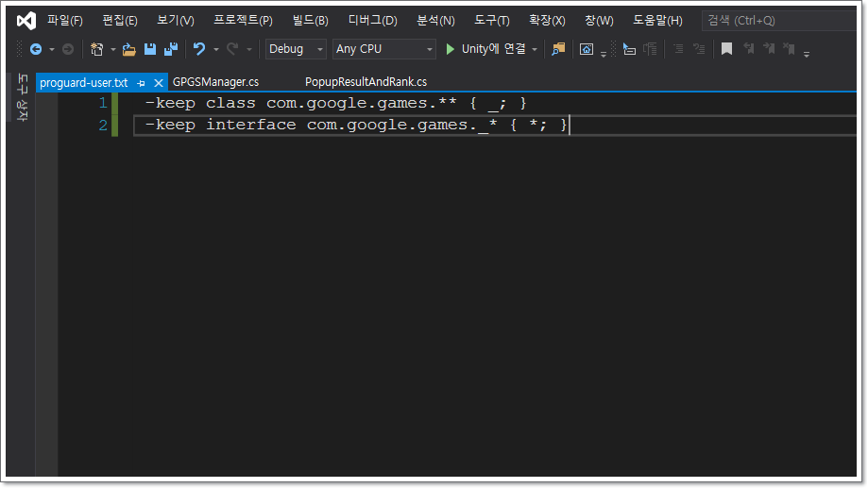Click the Redo icon

[232, 49]
